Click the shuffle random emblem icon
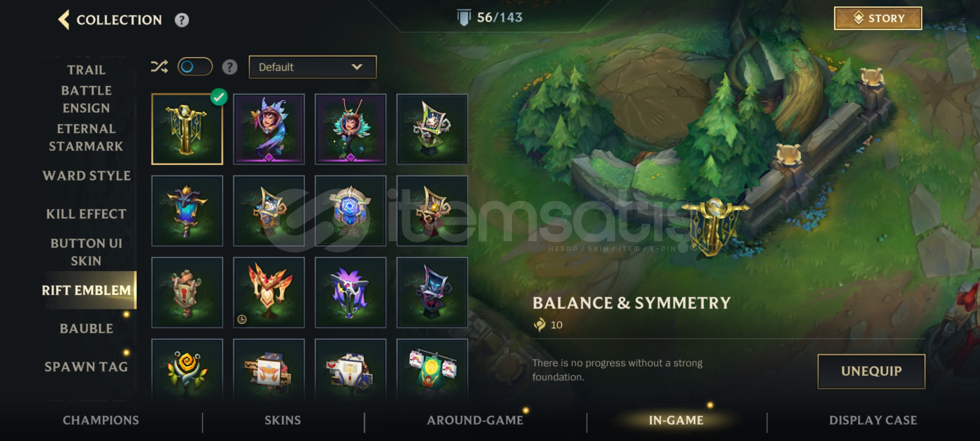980x441 pixels. tap(159, 67)
